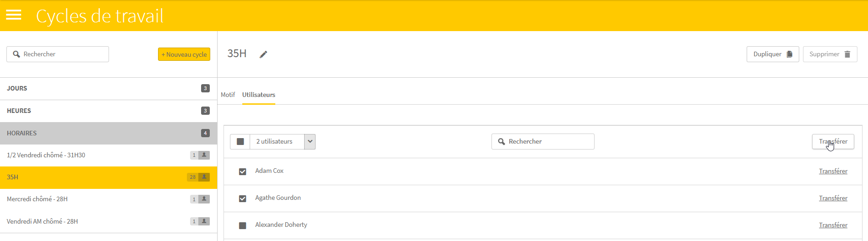868x241 pixels.
Task: Click the Transférer link for Agathe Gourdon
Action: [x=833, y=198]
